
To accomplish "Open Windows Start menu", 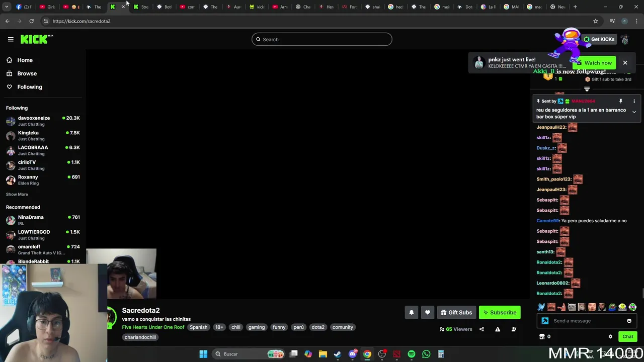I will point(203,354).
